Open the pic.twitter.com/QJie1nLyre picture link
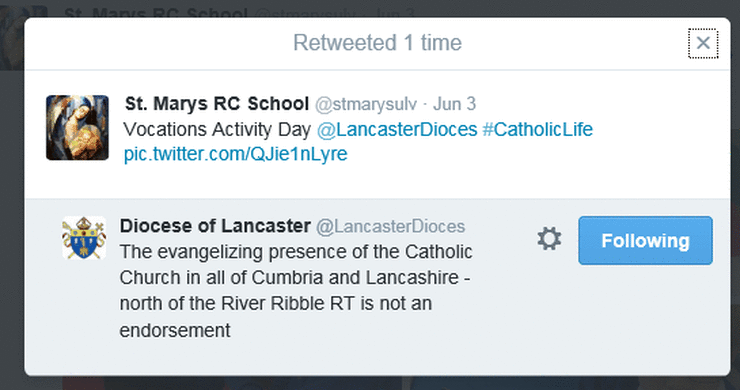 click(235, 154)
